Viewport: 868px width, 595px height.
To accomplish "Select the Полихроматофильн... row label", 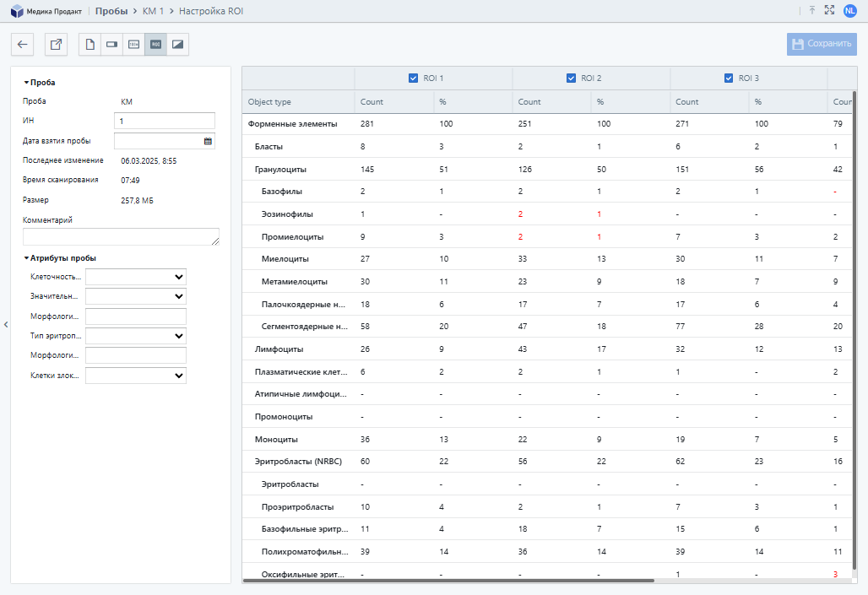I will tap(305, 552).
